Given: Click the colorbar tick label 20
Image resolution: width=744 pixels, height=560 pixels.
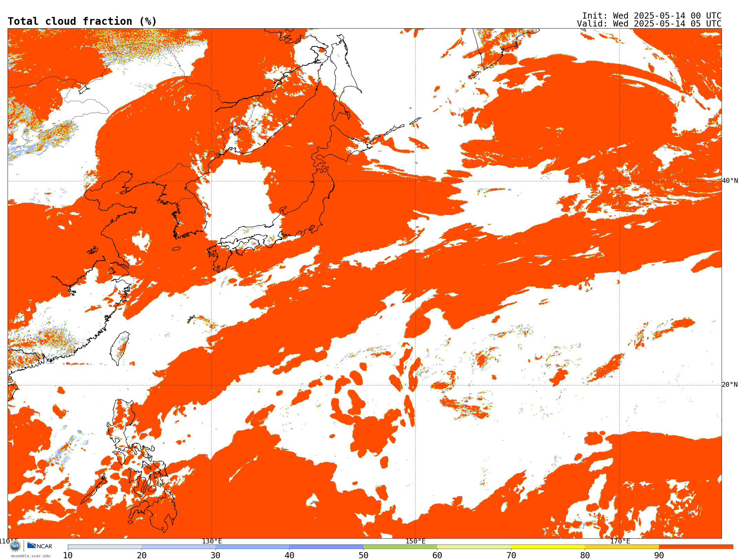Looking at the screenshot, I should (x=142, y=555).
